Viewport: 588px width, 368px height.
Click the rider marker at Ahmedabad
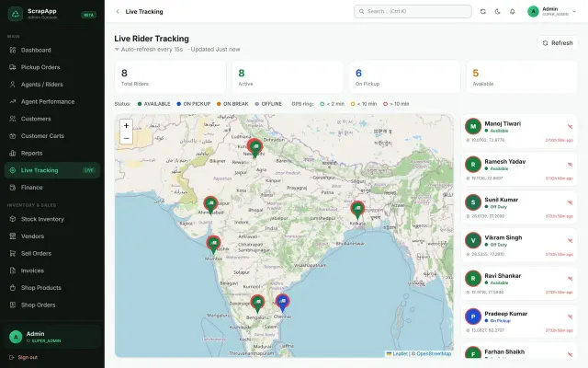210,205
